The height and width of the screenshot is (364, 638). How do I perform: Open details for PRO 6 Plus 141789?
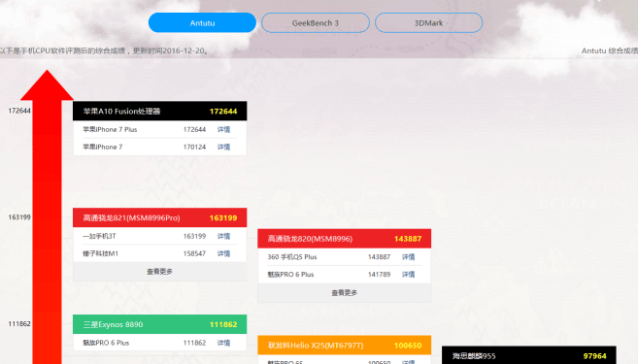pyautogui.click(x=408, y=274)
